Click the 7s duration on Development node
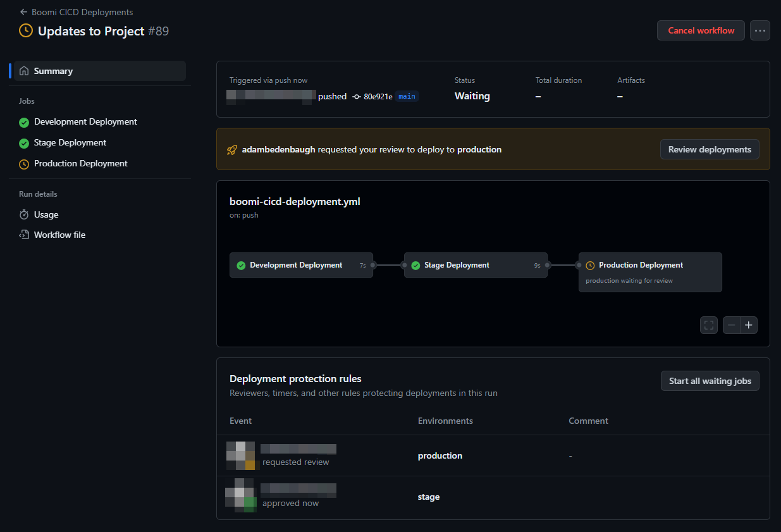The width and height of the screenshot is (781, 532). (363, 266)
